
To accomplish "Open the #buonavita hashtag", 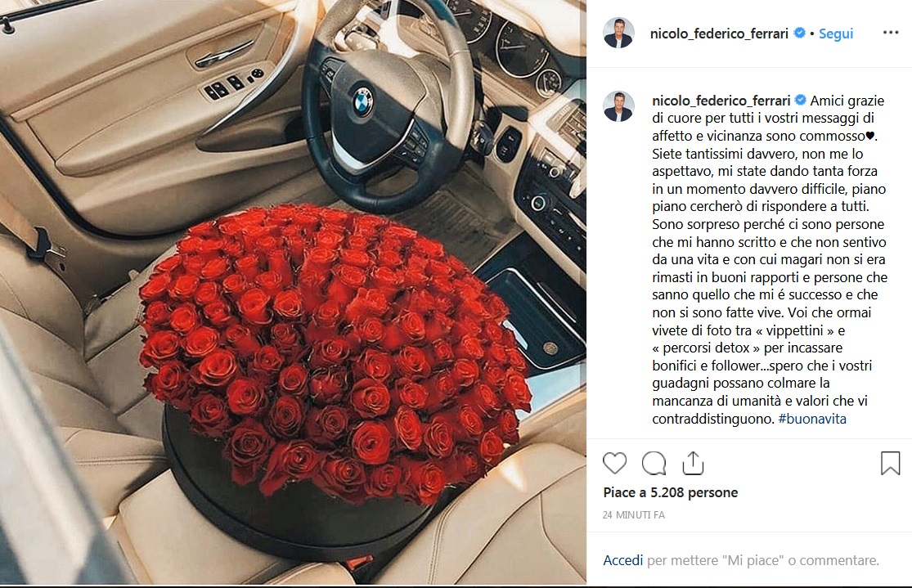I will pyautogui.click(x=812, y=419).
